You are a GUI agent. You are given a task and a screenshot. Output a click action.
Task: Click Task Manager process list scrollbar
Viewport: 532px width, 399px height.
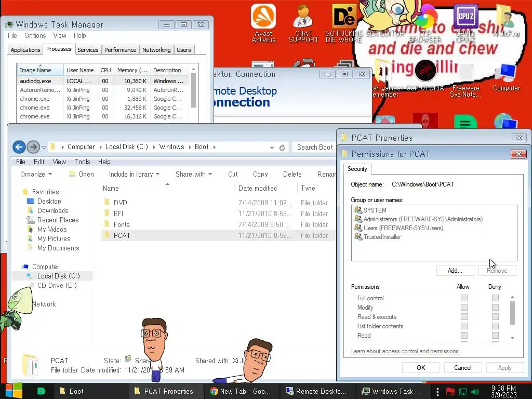(x=193, y=90)
